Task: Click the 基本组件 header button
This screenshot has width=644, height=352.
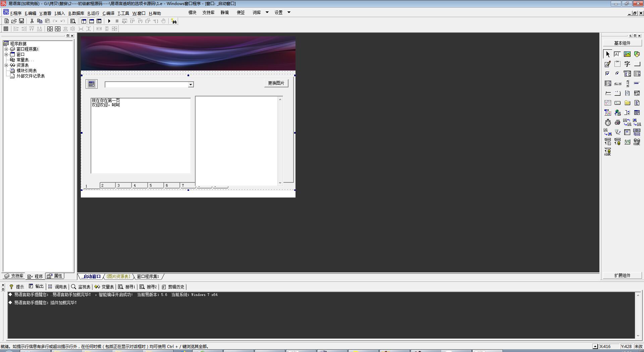Action: pyautogui.click(x=622, y=43)
